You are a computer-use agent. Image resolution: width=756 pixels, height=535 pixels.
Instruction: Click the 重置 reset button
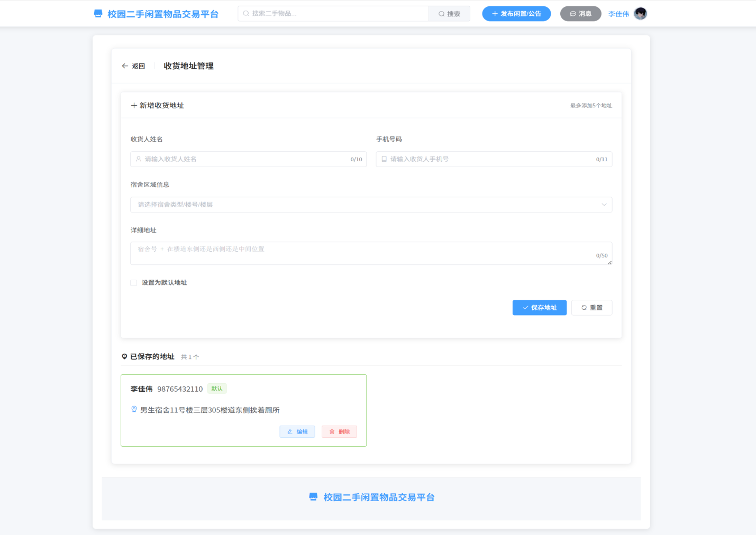tap(591, 308)
